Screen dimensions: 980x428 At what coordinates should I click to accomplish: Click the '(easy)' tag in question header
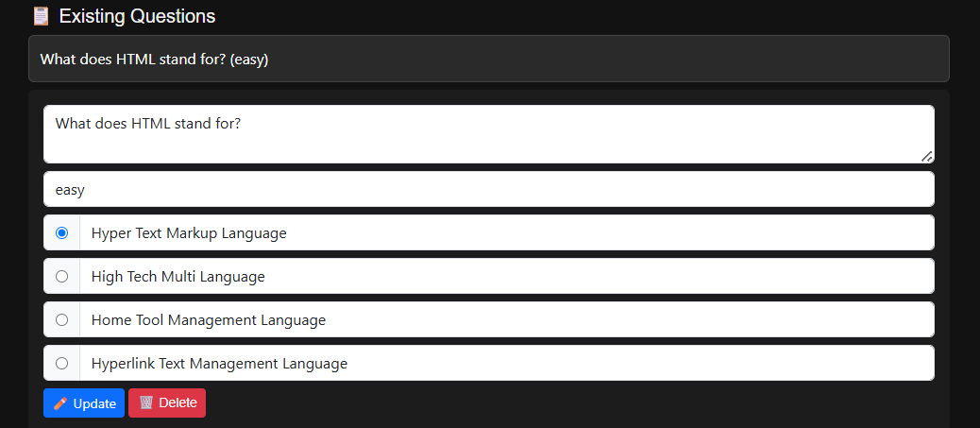tap(248, 60)
